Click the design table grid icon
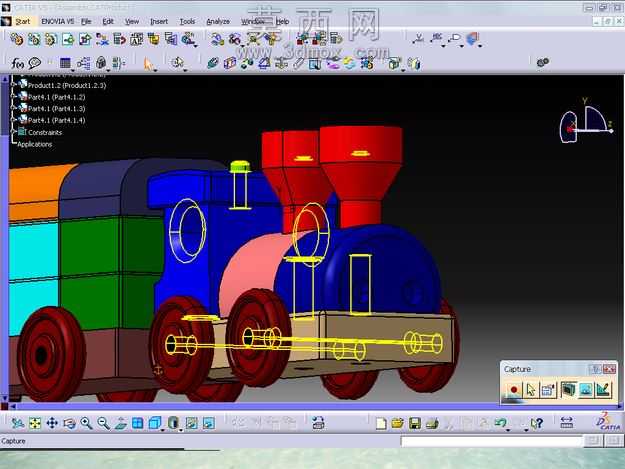This screenshot has width=625, height=469. pos(65,63)
